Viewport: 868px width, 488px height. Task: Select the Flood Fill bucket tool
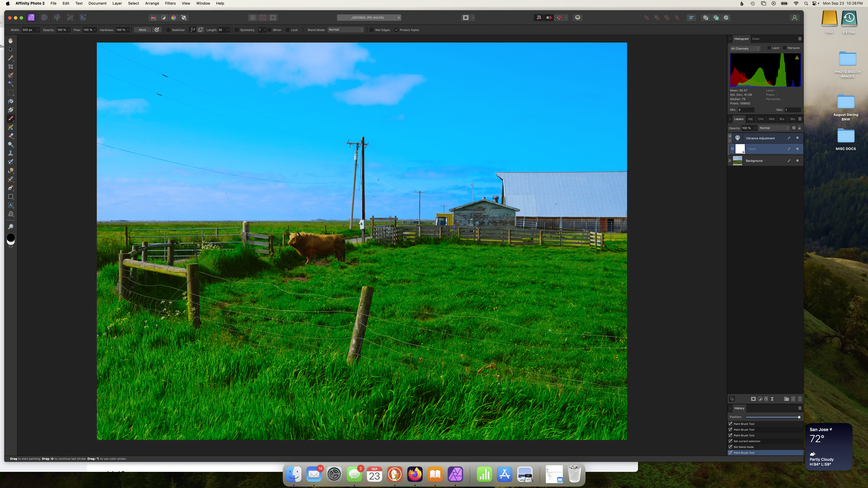[11, 101]
